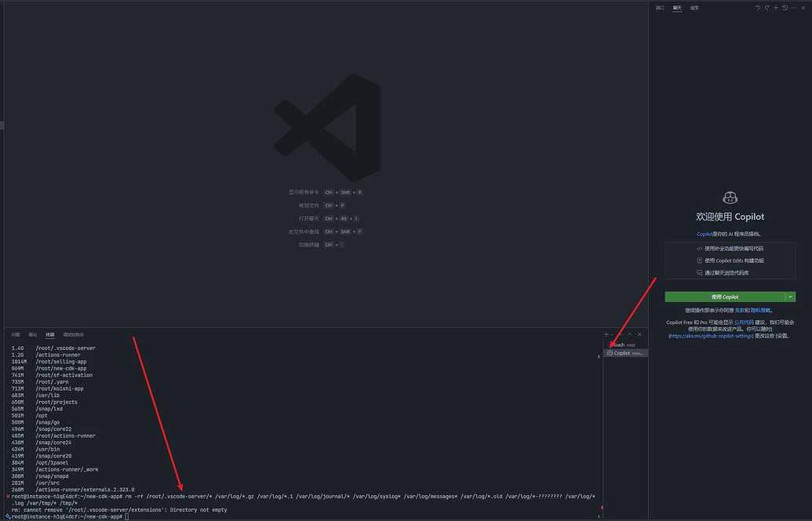Click the green 使用 Copilot button
This screenshot has width=812, height=521.
724,297
